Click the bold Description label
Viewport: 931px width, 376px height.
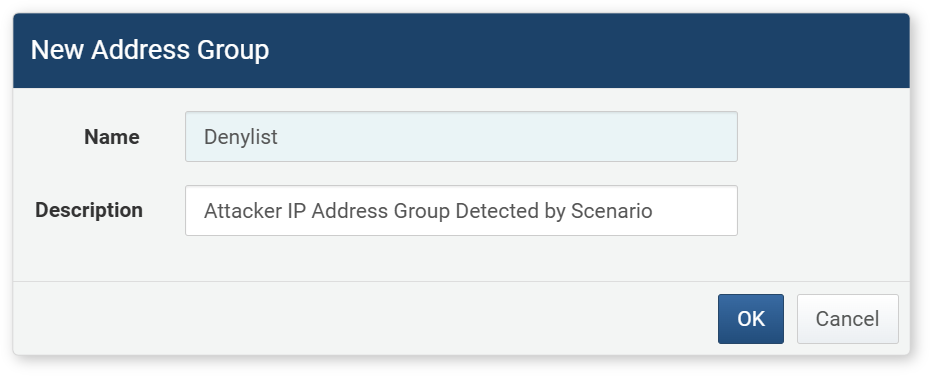(89, 210)
